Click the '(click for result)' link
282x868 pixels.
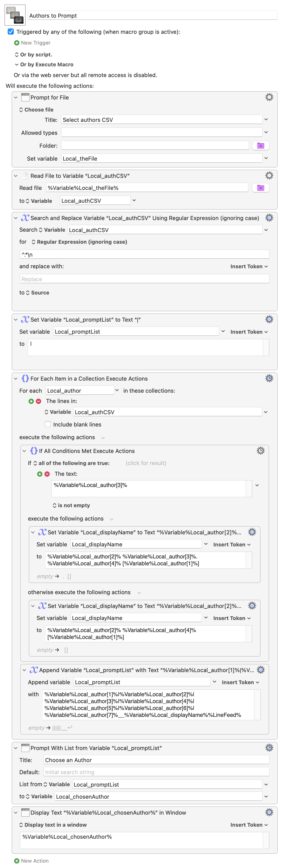pos(146,463)
